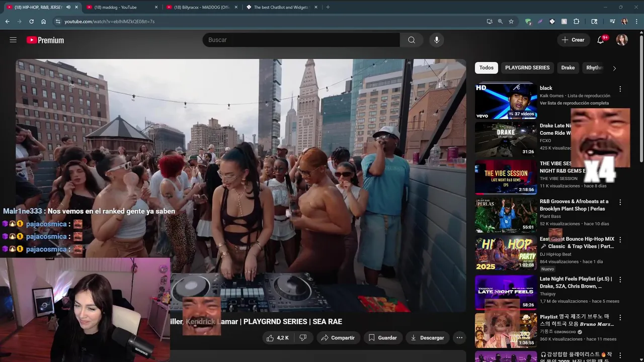Open the Late Night Feels thumbnail
The width and height of the screenshot is (644, 362).
click(506, 292)
